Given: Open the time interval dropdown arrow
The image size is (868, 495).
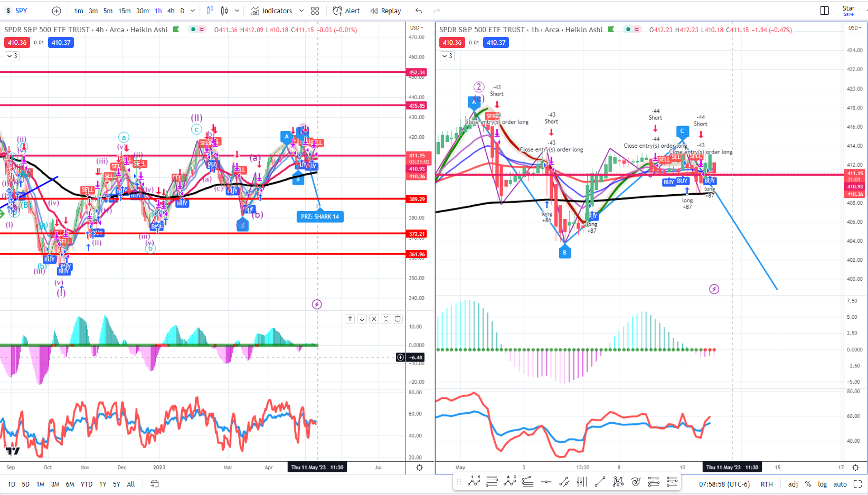Looking at the screenshot, I should tap(193, 11).
